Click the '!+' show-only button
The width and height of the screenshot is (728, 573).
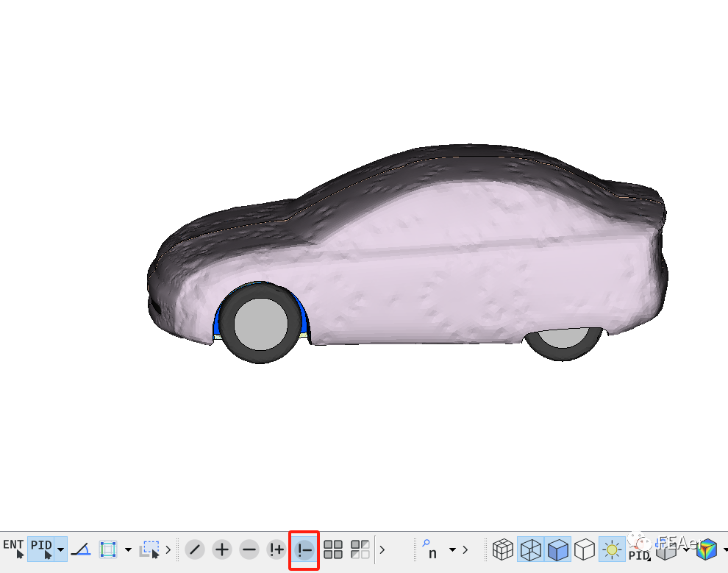(276, 549)
